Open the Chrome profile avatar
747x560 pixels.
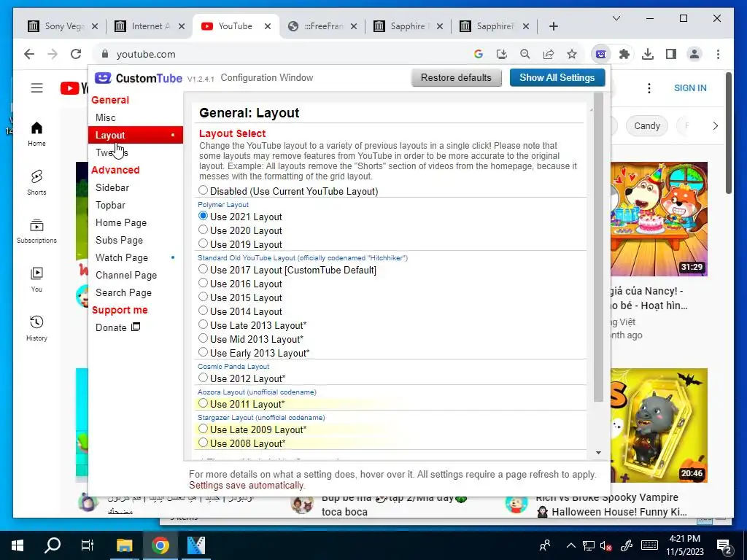[694, 54]
